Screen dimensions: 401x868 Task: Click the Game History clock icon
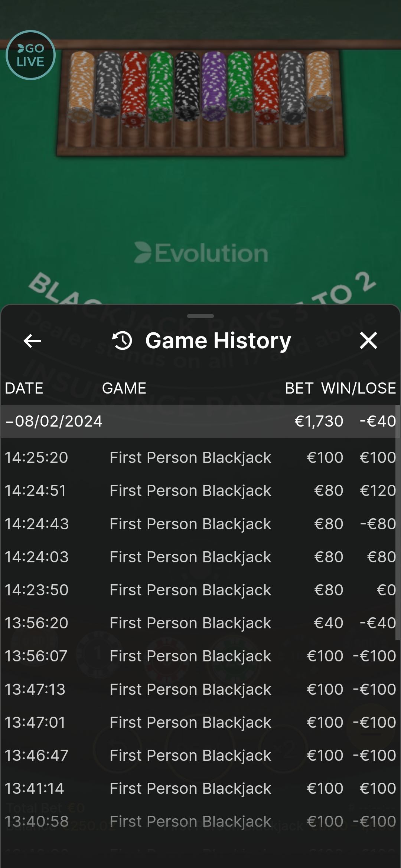click(x=122, y=341)
